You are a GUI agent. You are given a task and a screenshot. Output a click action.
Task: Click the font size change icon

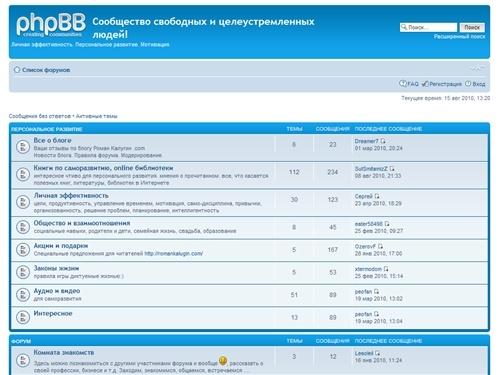[x=478, y=68]
